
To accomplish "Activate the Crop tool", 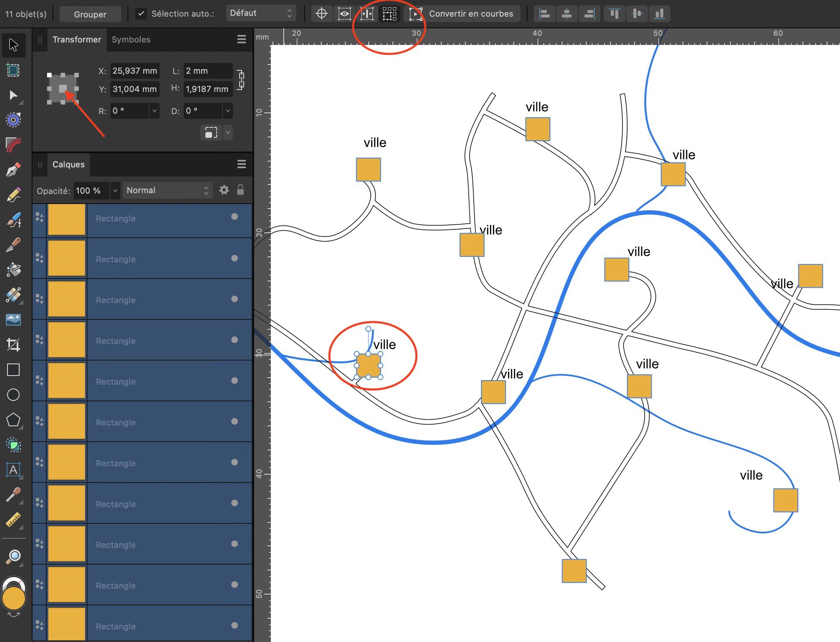I will [x=13, y=345].
